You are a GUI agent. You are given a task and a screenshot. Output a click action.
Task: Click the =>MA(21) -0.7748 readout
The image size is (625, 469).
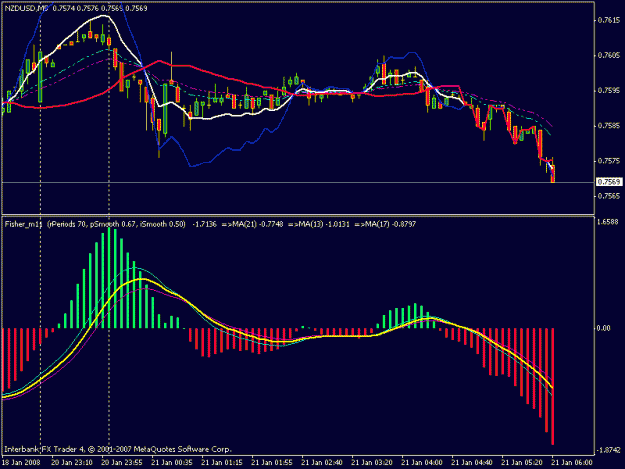[x=252, y=224]
